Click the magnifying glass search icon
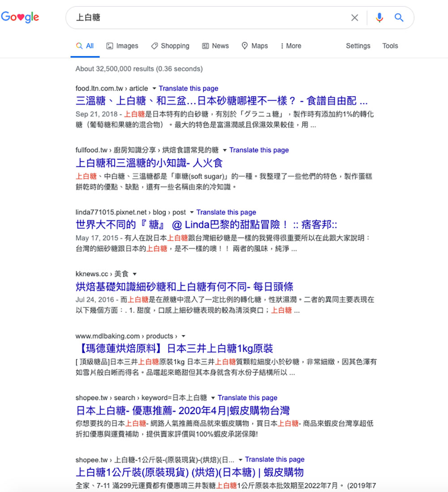This screenshot has width=448, height=492. [398, 17]
